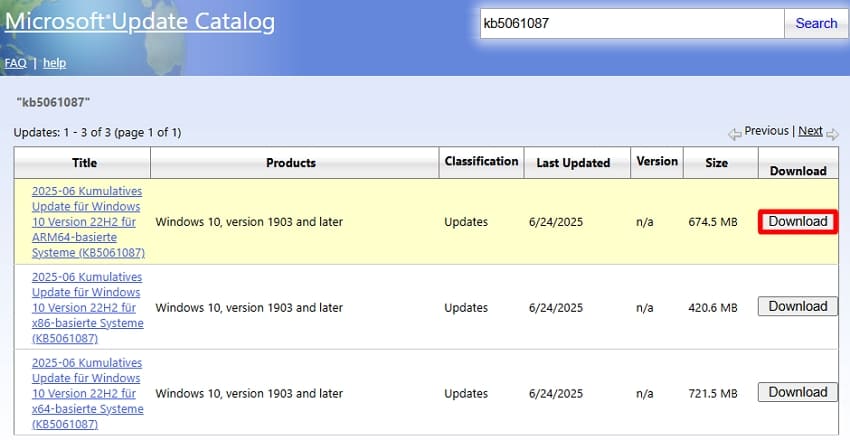Screen dimensions: 850x440
Task: Sort by the Title column header
Action: tap(84, 163)
